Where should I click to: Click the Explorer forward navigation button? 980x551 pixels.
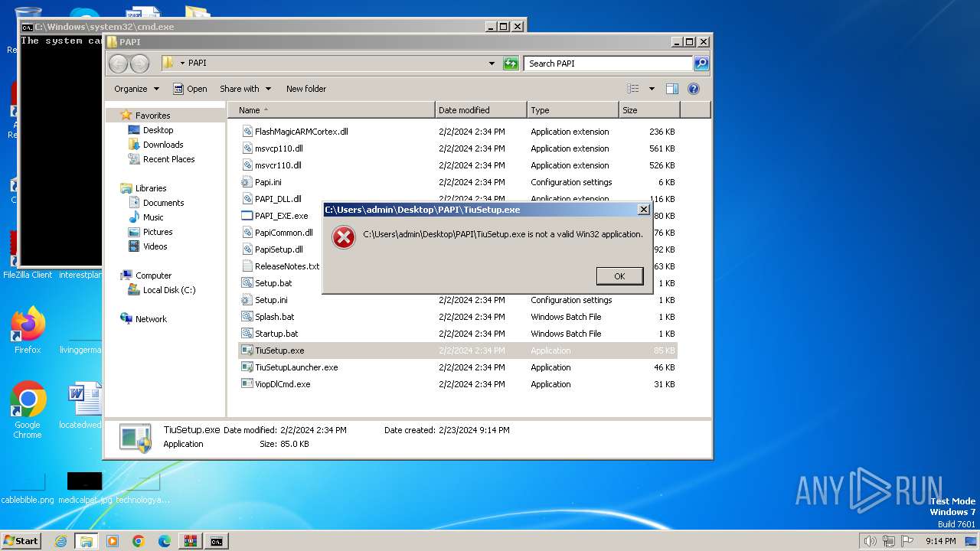(139, 64)
